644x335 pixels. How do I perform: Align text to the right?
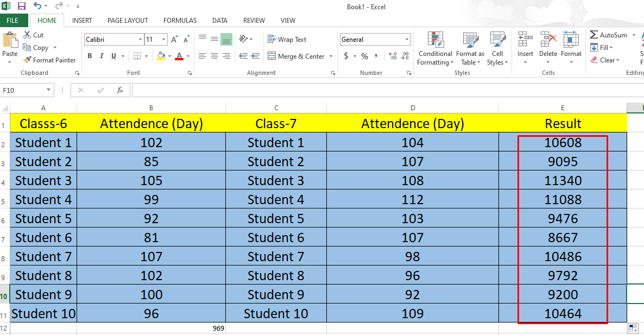pyautogui.click(x=226, y=56)
